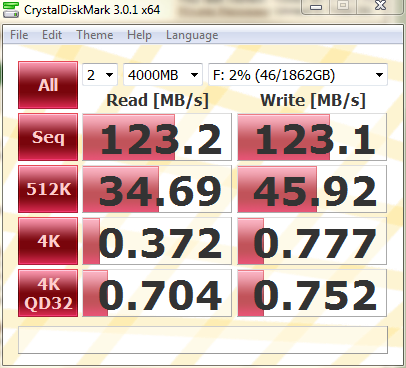Run the 4K test button
This screenshot has width=406, height=368.
[x=48, y=241]
